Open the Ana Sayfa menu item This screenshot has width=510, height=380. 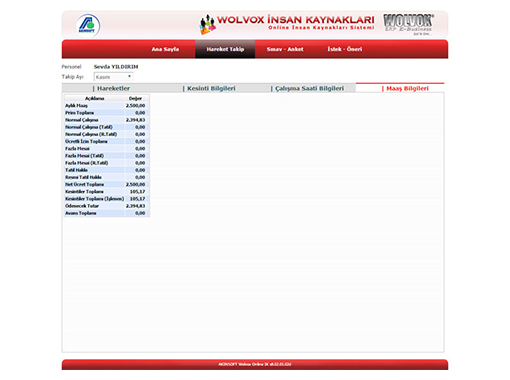point(165,49)
